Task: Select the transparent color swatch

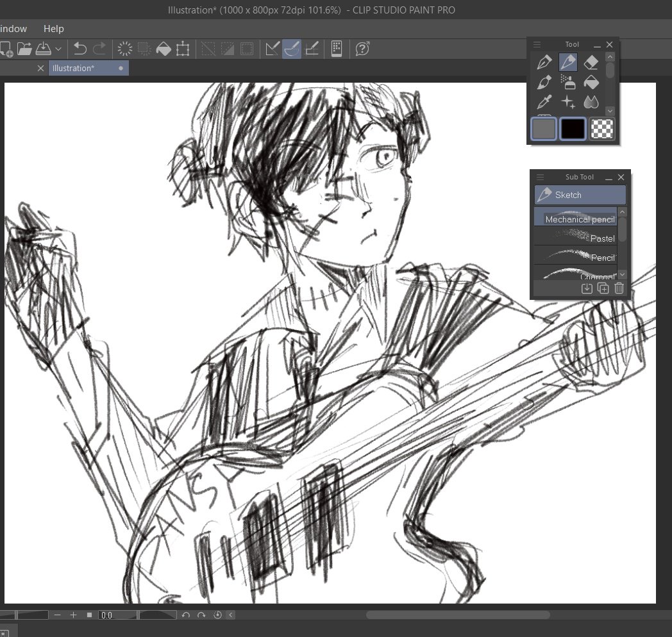Action: click(x=601, y=129)
